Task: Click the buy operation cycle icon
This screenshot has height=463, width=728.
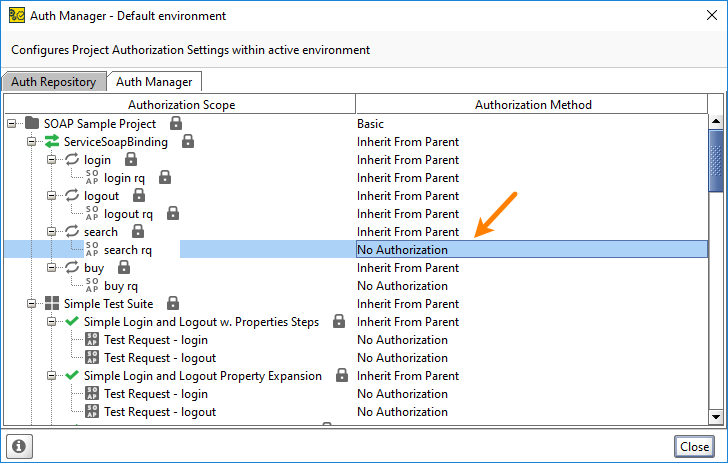Action: click(72, 267)
